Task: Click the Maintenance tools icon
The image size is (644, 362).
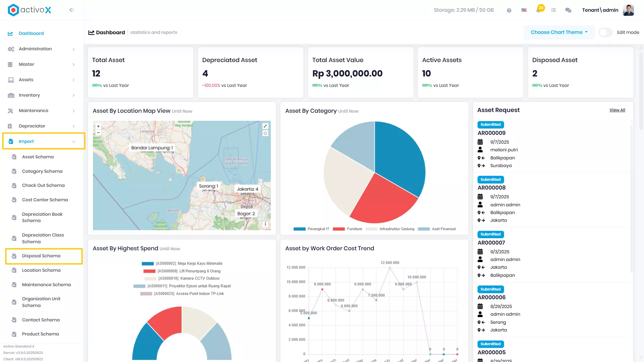Action: (10, 111)
